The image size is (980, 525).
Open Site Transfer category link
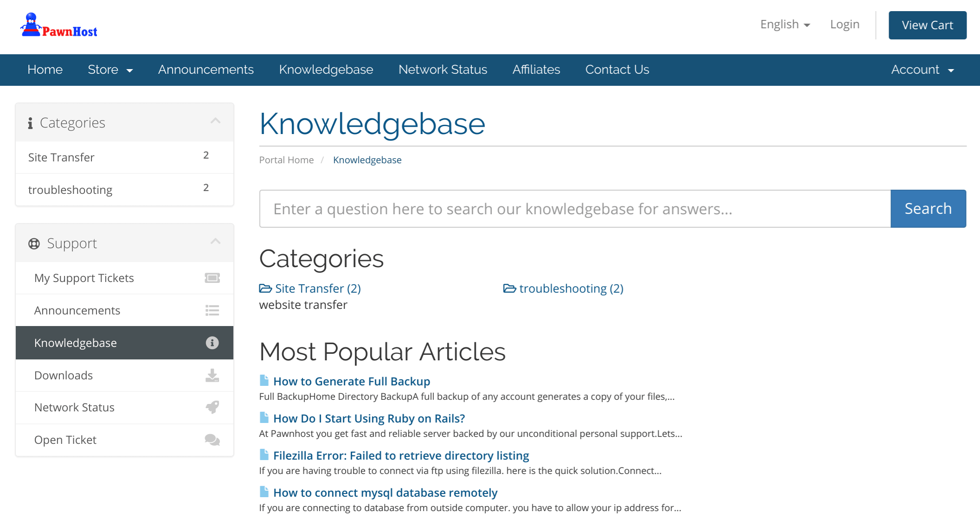point(317,288)
